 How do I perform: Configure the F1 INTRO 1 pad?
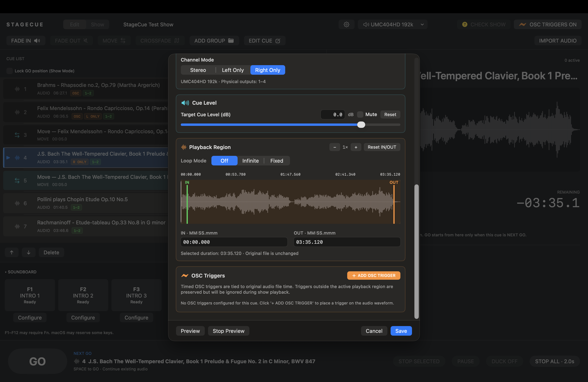point(30,317)
